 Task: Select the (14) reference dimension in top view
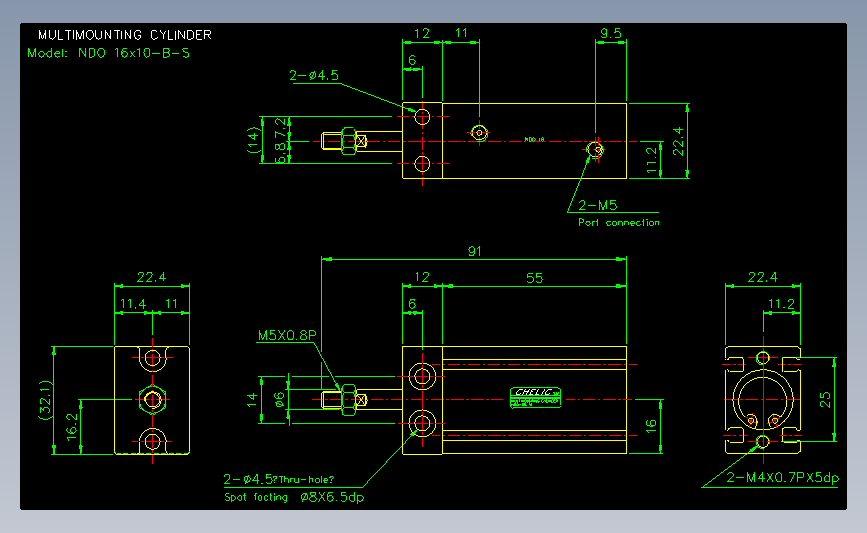pos(253,140)
